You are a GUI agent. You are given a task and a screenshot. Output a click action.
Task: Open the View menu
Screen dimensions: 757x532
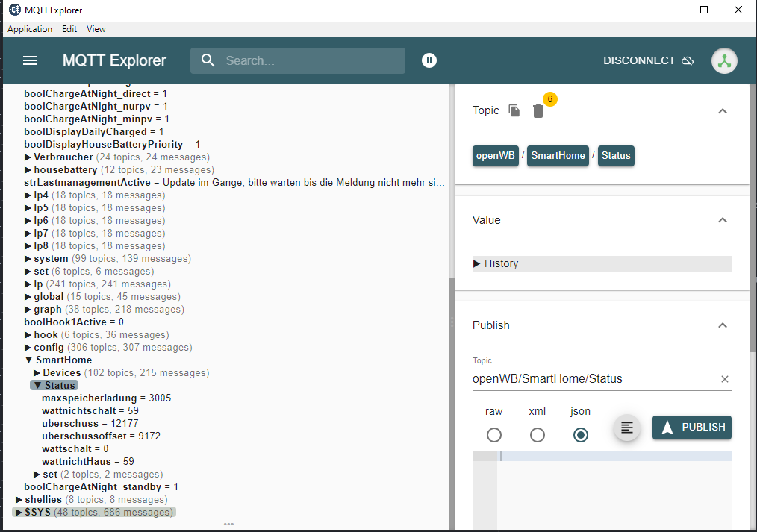[x=96, y=29]
